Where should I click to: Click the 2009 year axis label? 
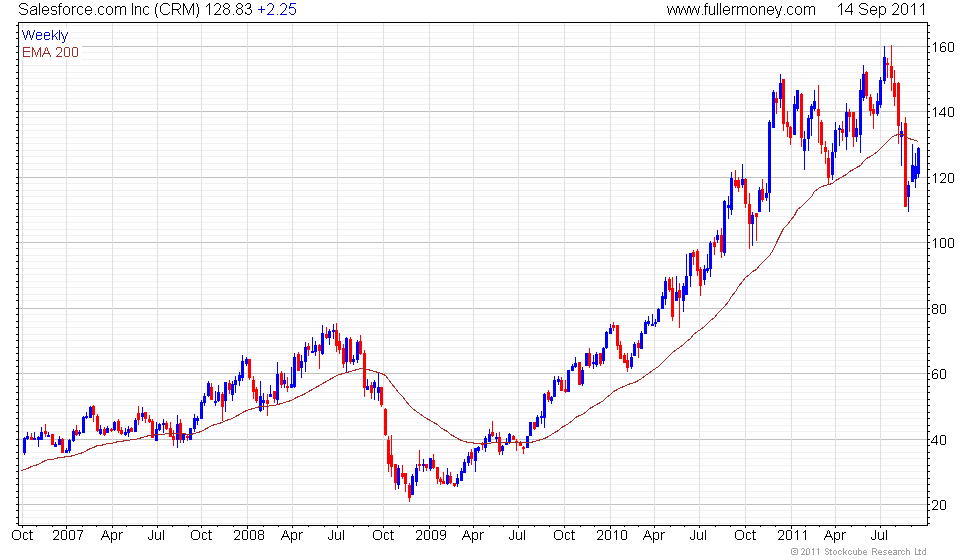tap(431, 536)
